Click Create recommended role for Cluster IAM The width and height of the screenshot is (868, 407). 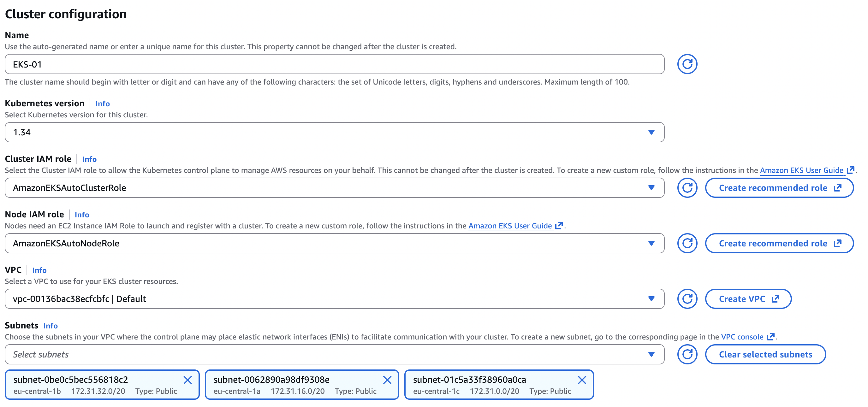(779, 188)
